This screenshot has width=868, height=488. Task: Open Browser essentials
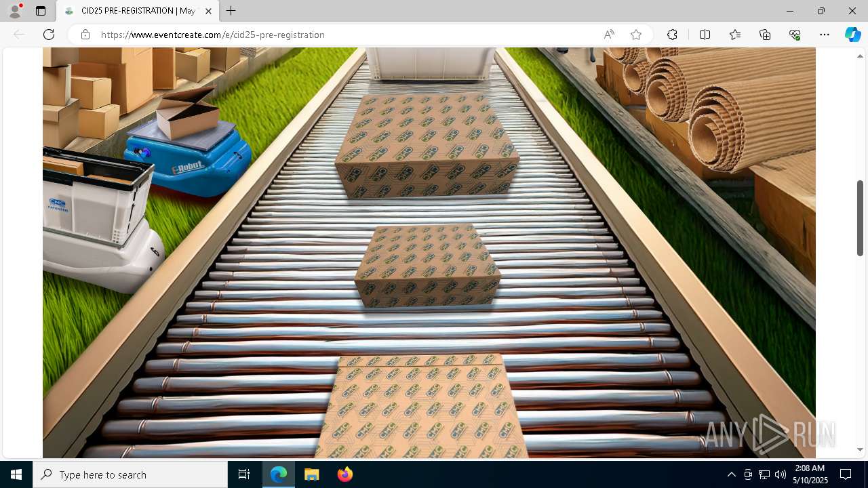tap(795, 35)
